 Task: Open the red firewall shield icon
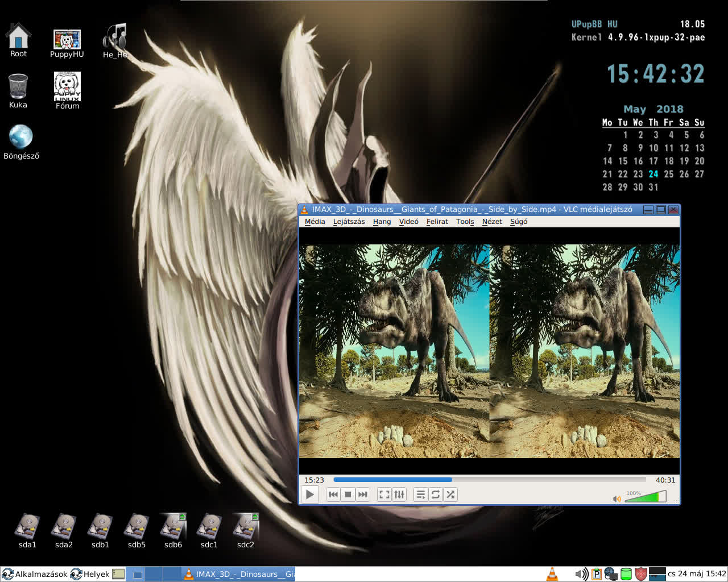[640, 574]
